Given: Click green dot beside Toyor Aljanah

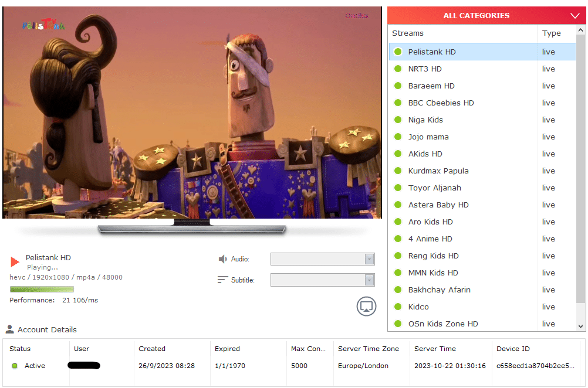Looking at the screenshot, I should [x=398, y=188].
